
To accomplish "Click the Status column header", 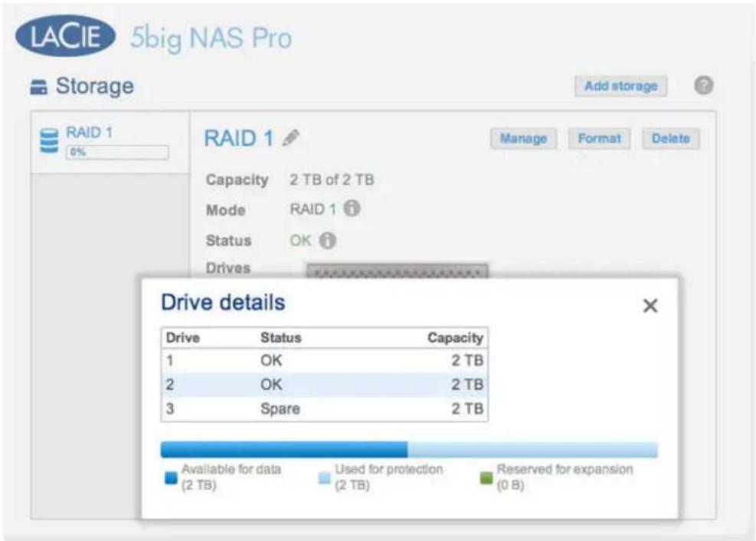I will click(281, 338).
